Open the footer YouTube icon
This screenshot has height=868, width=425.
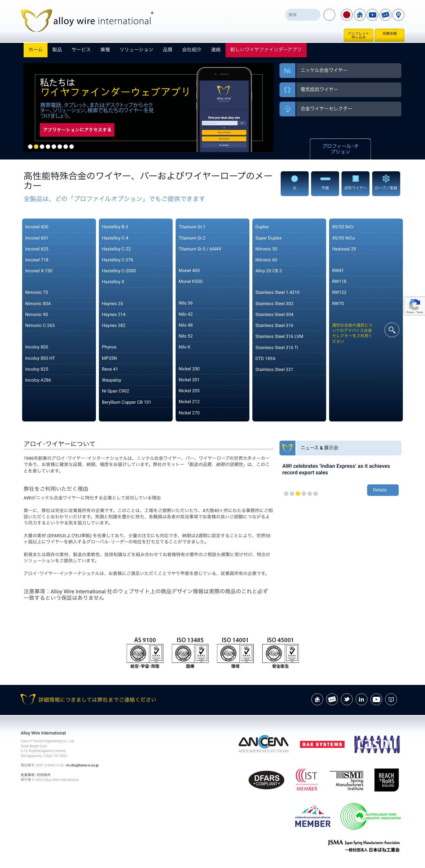(376, 699)
